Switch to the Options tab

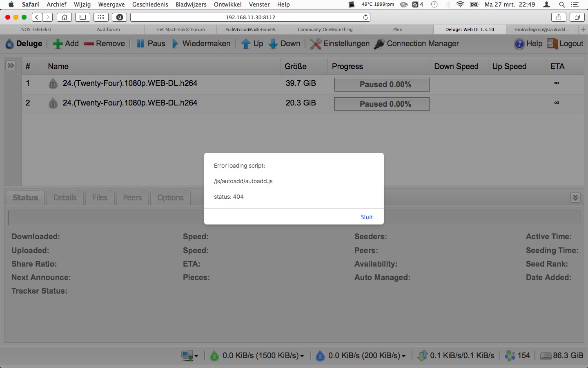(170, 197)
